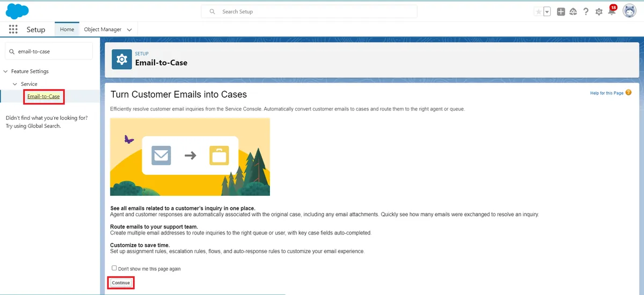This screenshot has width=644, height=295.
Task: Select Email-to-Case in the sidebar tree
Action: click(x=43, y=97)
